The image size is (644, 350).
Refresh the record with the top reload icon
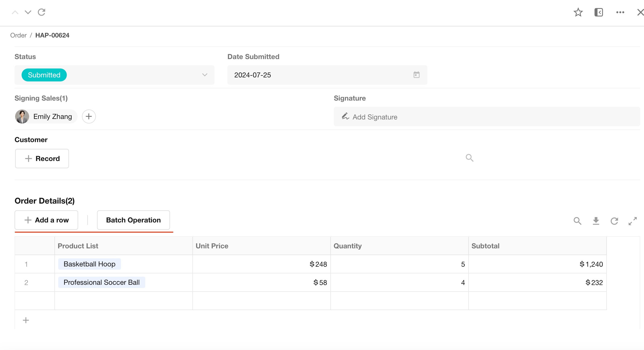[41, 12]
